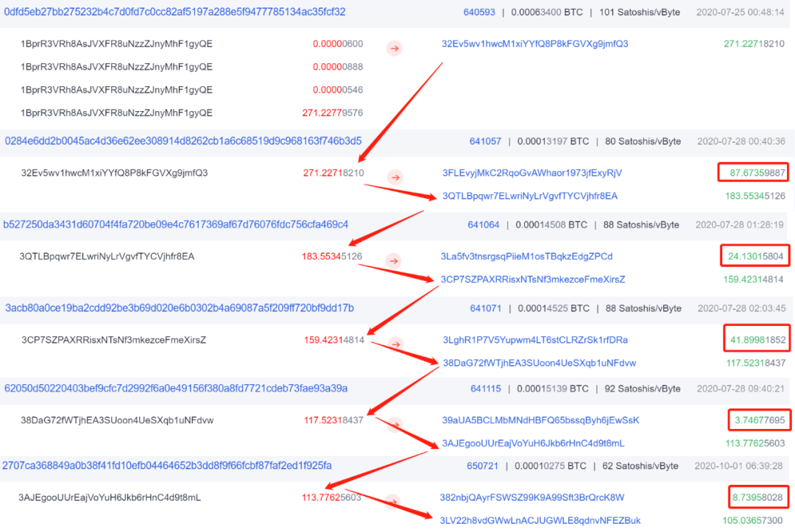Screen dimensions: 795x532
Task: Open block height 641115
Action: click(486, 389)
